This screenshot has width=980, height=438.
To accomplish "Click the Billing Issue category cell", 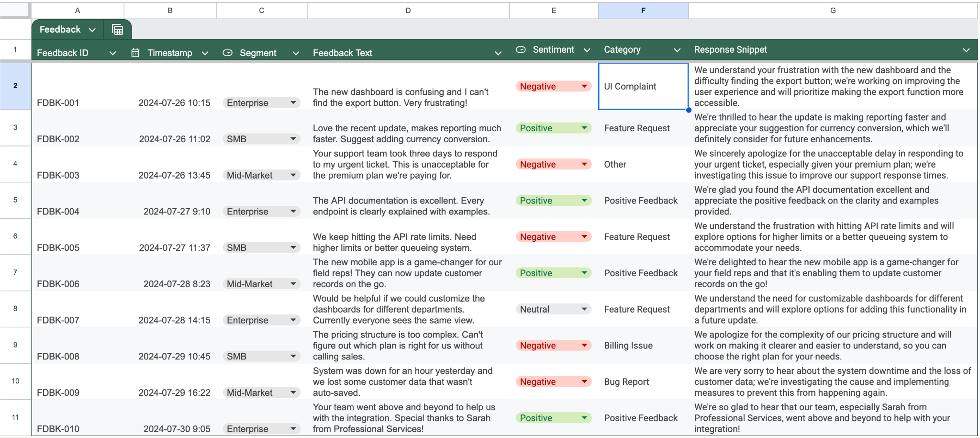I will coord(643,346).
